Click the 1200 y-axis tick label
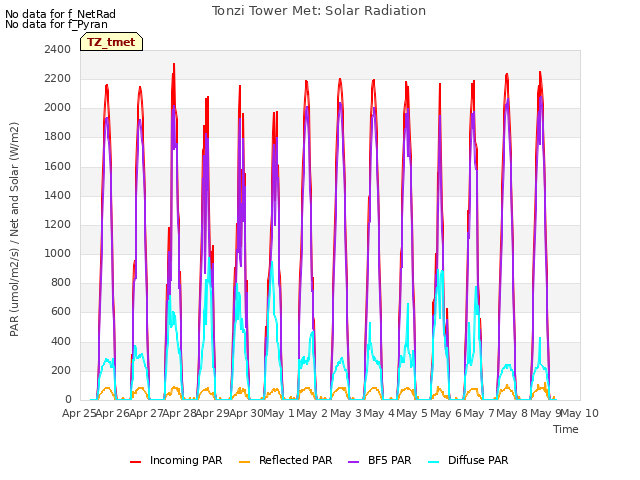The height and width of the screenshot is (480, 640). tap(58, 224)
